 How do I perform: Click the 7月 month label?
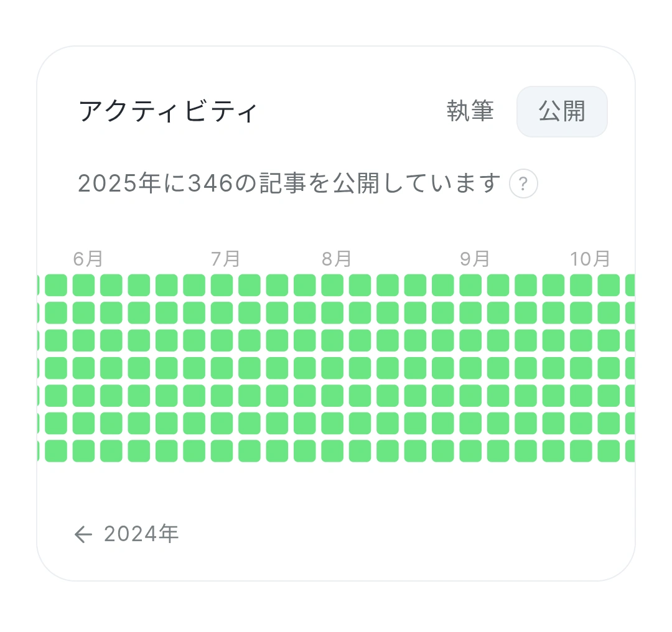[x=225, y=259]
